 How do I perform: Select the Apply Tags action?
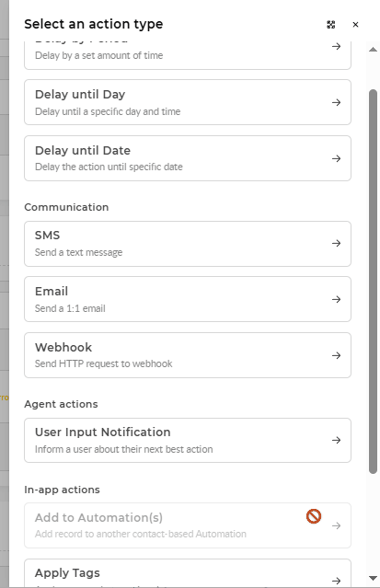[188, 573]
